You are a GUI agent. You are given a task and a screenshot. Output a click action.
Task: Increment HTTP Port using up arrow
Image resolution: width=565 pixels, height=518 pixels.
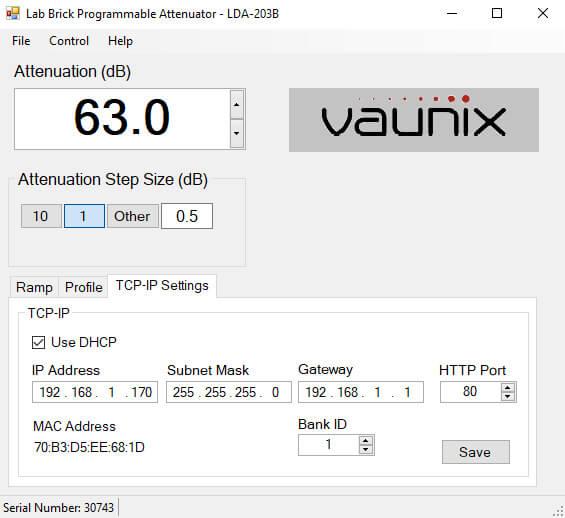508,388
